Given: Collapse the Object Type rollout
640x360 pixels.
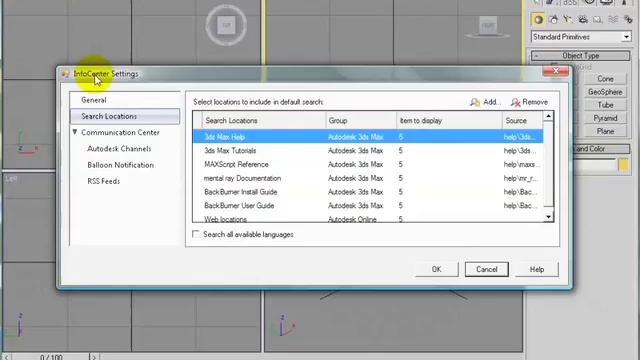Looking at the screenshot, I should pyautogui.click(x=580, y=56).
